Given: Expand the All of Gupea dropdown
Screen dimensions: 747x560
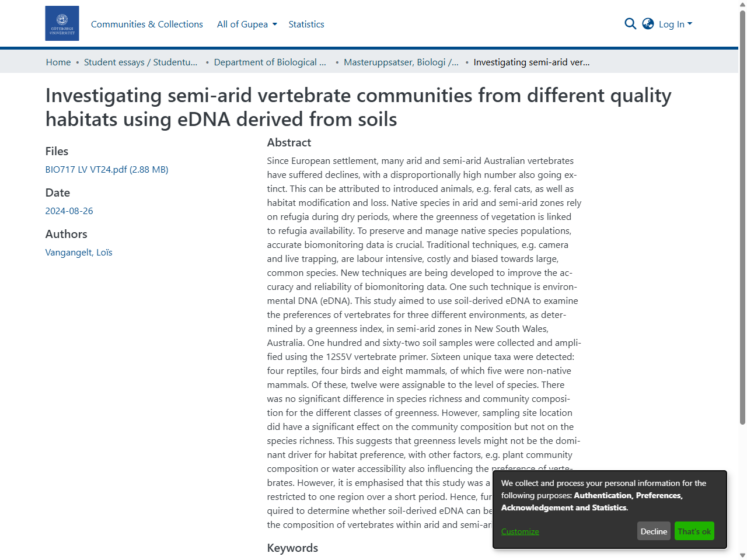Looking at the screenshot, I should 246,24.
